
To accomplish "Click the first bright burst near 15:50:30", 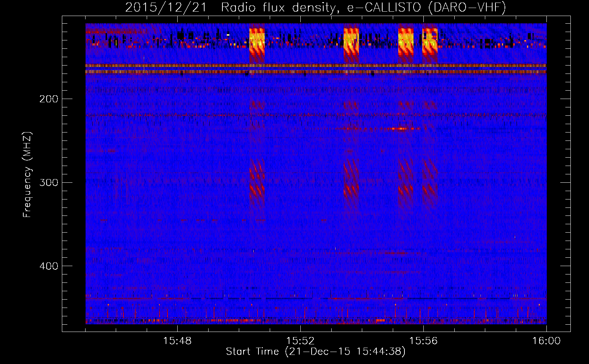I will [257, 44].
